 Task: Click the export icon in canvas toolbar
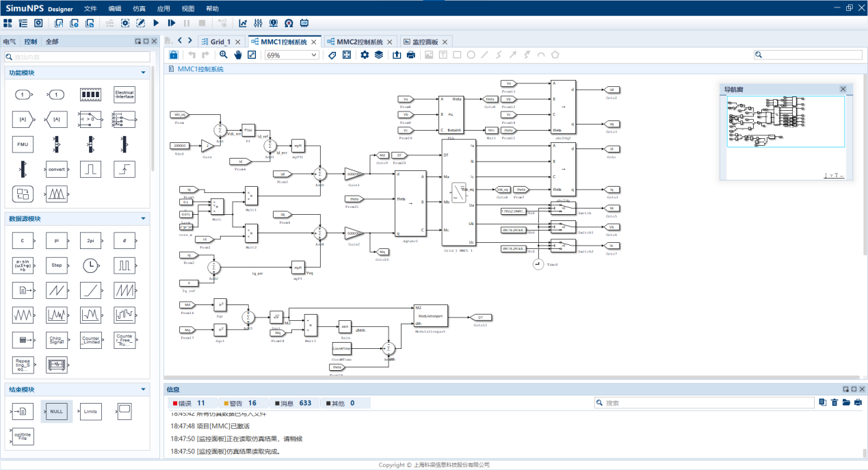tap(397, 55)
